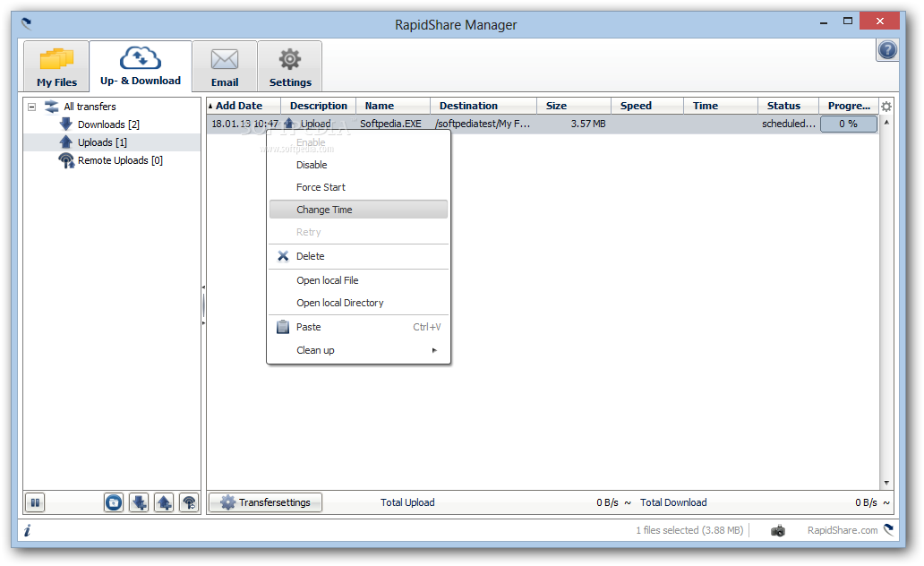924x566 pixels.
Task: Choose Change Time in the context menu
Action: click(358, 210)
